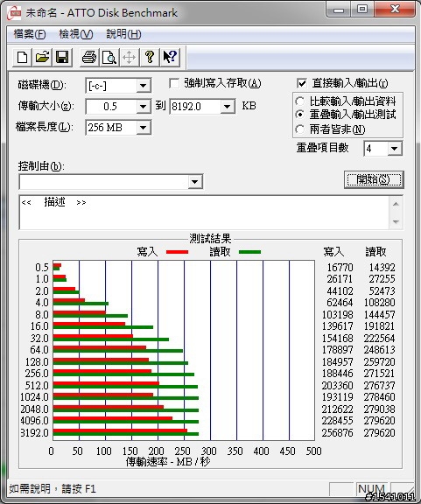Expand the 重疊項目數 dropdown showing 4
The width and height of the screenshot is (421, 504).
tap(395, 149)
